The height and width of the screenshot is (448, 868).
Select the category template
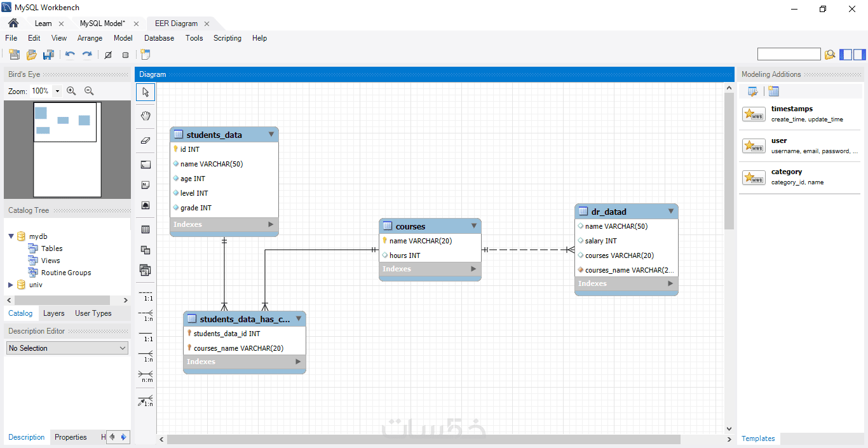[x=799, y=177]
